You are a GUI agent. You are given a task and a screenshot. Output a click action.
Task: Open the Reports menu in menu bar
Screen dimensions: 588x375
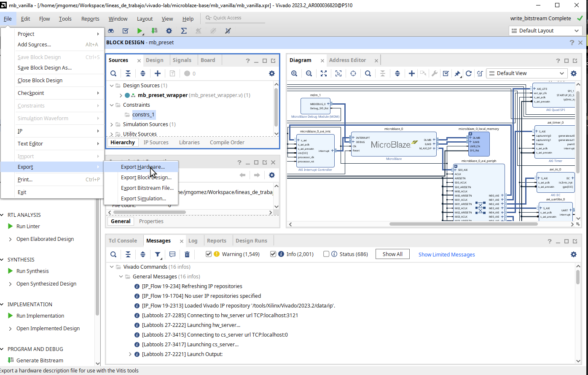(90, 19)
